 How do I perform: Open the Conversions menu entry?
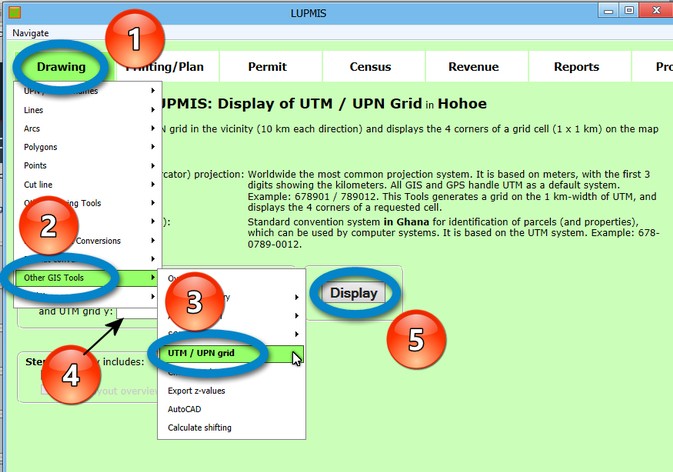tap(88, 241)
